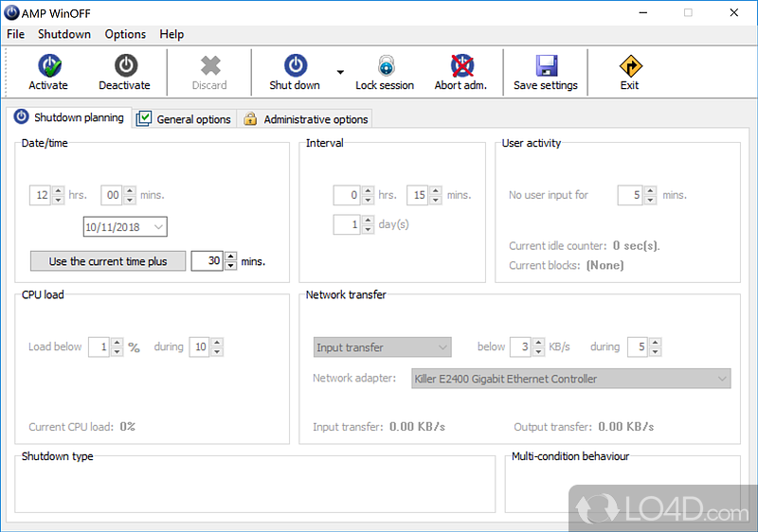Open the Shutdown menu
Screen dimensions: 758x532
(x=64, y=34)
